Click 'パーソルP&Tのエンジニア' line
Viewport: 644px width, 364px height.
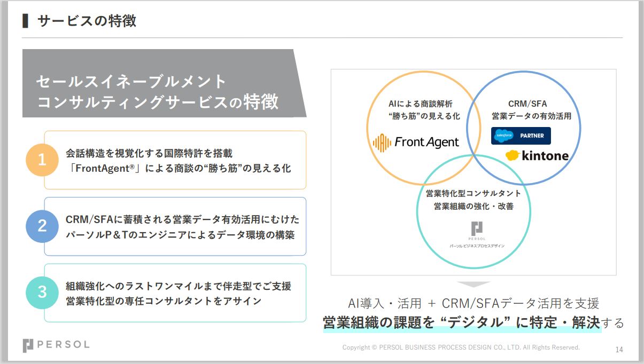tap(180, 234)
